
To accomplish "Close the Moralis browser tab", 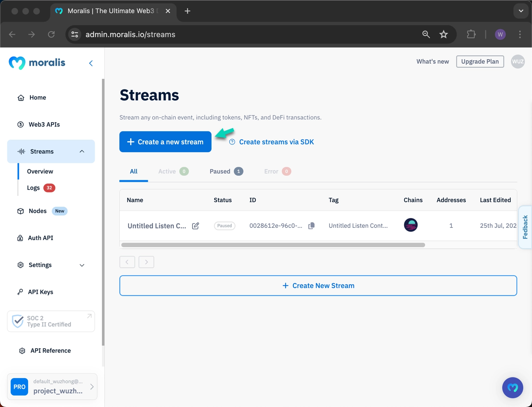I will (x=168, y=11).
